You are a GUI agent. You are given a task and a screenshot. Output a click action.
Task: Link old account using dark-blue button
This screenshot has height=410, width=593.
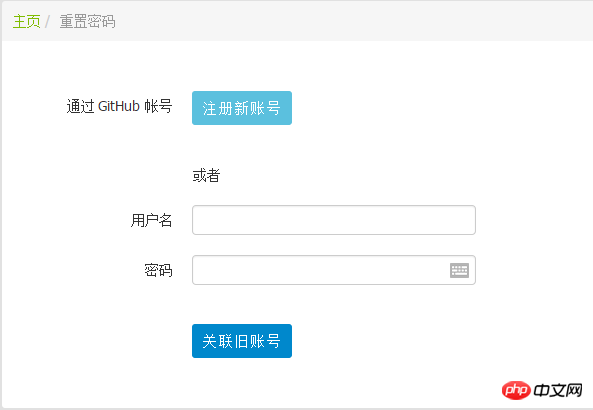[242, 341]
